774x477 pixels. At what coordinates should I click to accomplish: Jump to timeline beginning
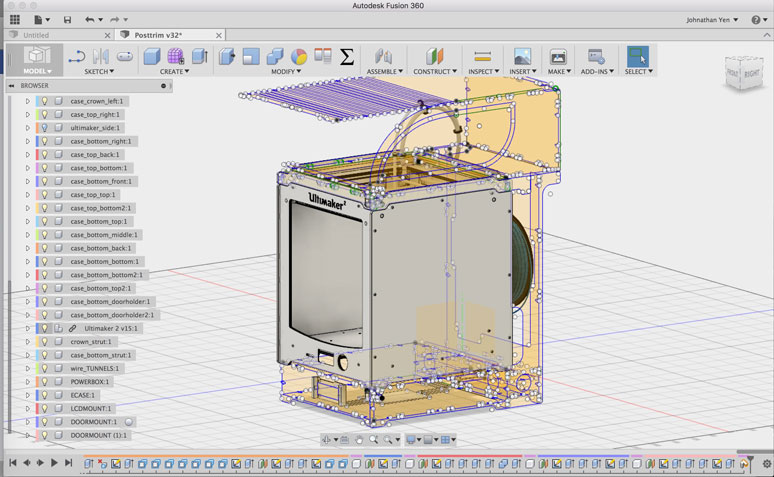pyautogui.click(x=13, y=463)
